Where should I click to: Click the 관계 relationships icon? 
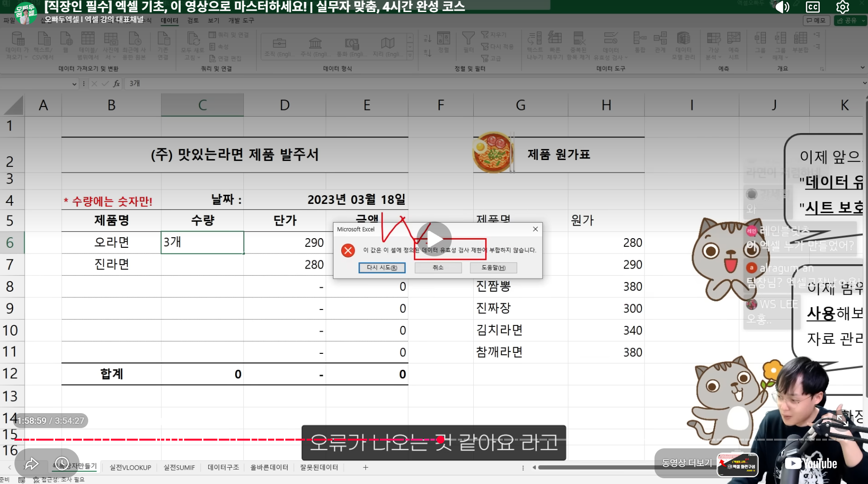pos(660,42)
